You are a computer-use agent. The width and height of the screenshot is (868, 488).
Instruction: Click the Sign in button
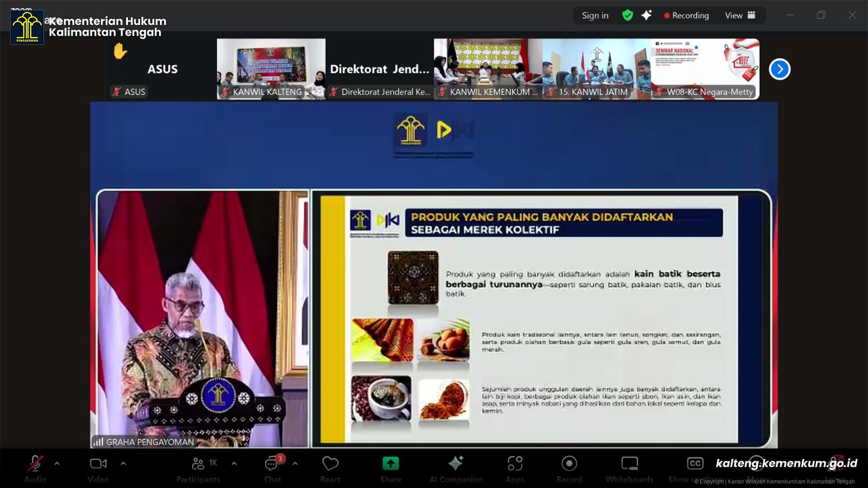click(x=595, y=15)
